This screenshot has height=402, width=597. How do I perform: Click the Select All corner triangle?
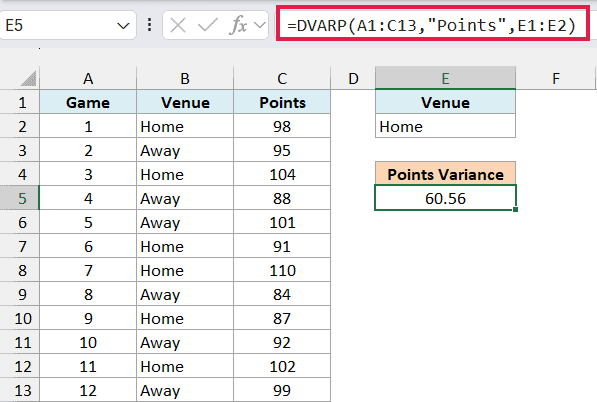pos(28,79)
